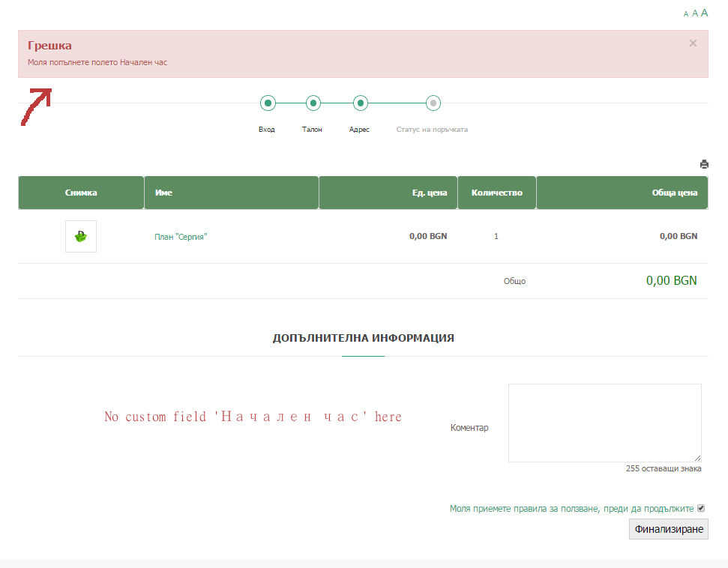Click the Име column header

click(x=231, y=193)
